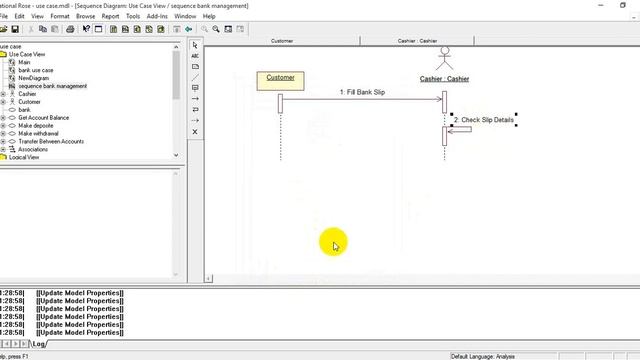Select the Destruction Marker X tool
This screenshot has height=360, width=640.
(x=195, y=132)
